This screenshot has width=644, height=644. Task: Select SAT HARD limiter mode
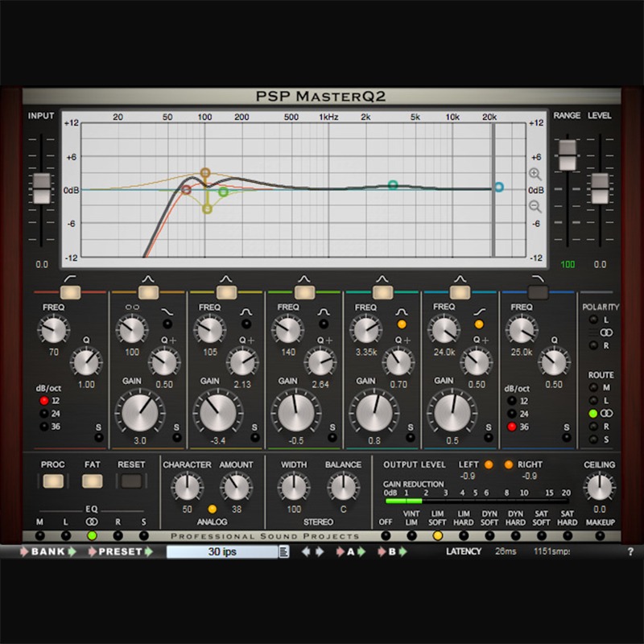point(568,535)
